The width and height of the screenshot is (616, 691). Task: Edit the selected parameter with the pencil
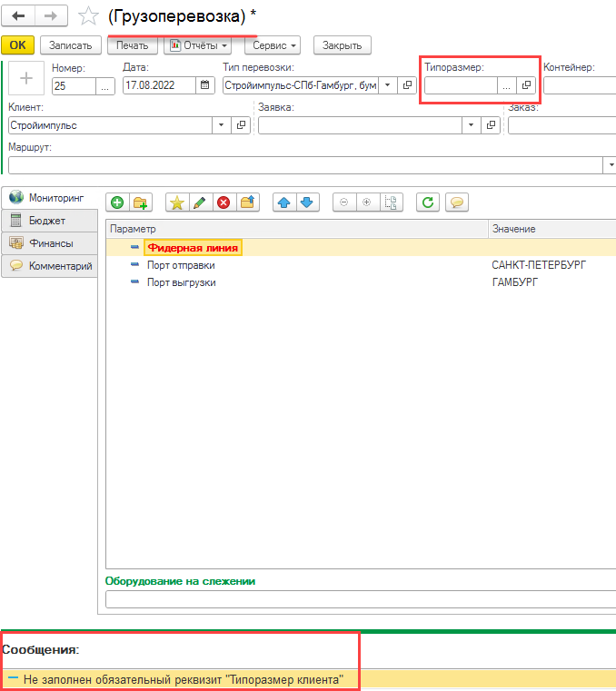(x=200, y=202)
